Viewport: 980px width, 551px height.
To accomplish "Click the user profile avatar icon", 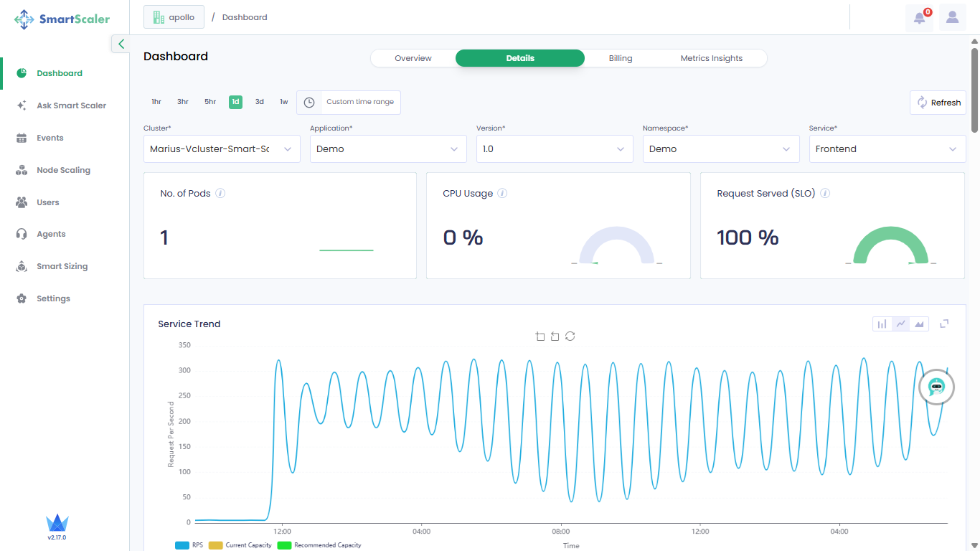I will point(952,18).
